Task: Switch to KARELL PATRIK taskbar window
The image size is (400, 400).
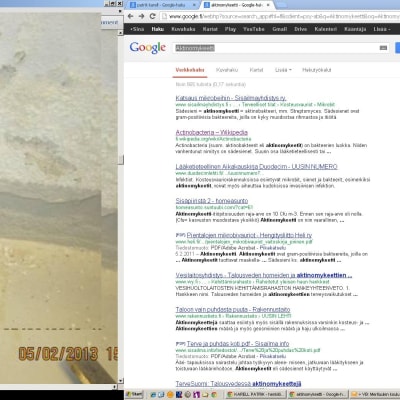Action: [x=256, y=395]
